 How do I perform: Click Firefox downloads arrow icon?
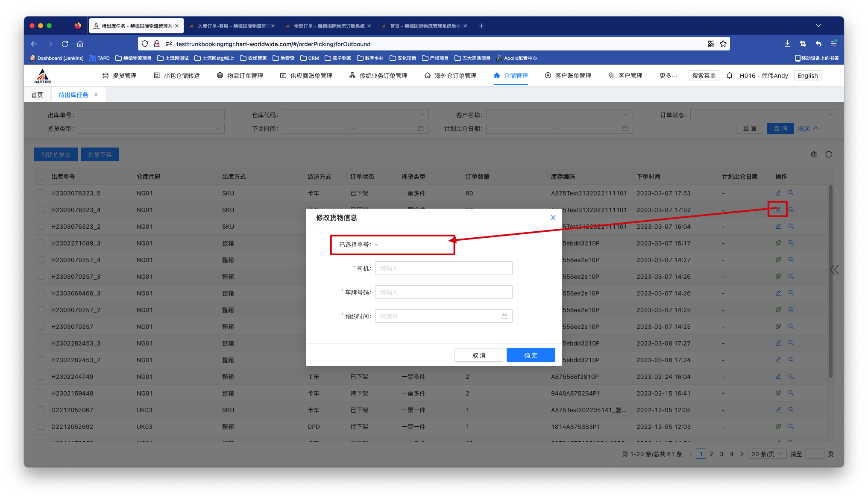click(787, 44)
